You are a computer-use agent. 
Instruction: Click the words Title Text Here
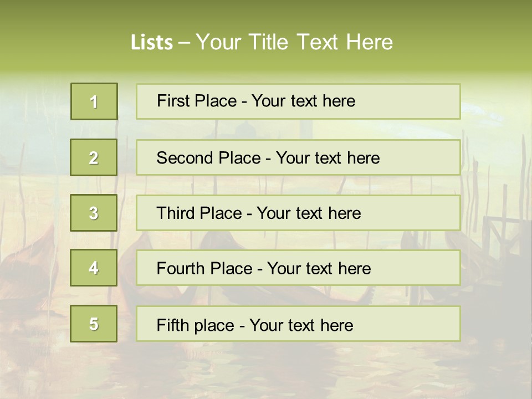point(321,42)
